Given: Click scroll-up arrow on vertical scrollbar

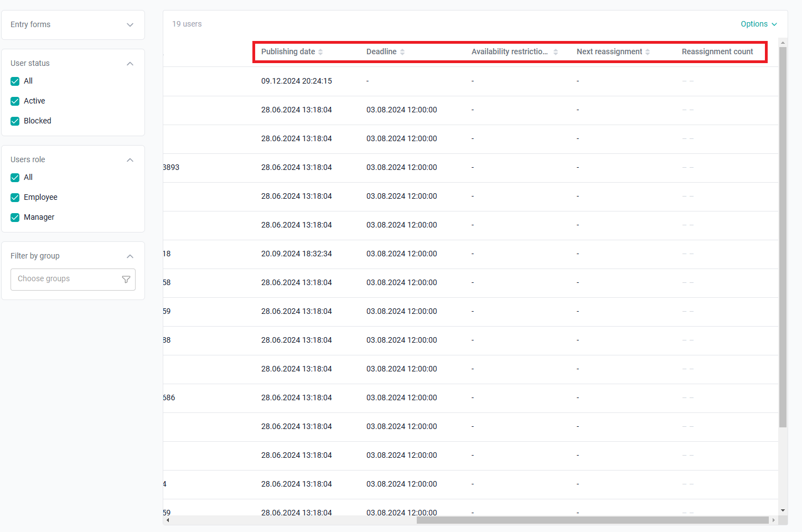Looking at the screenshot, I should 783,42.
